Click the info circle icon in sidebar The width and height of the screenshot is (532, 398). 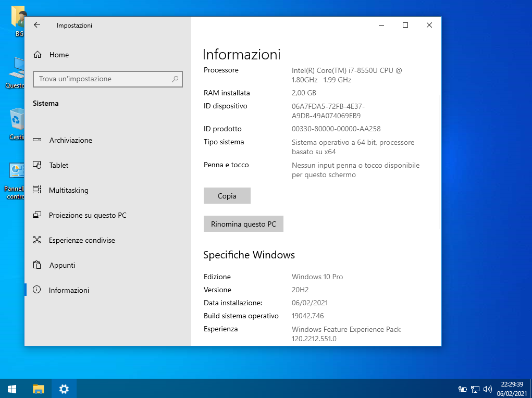coord(36,290)
